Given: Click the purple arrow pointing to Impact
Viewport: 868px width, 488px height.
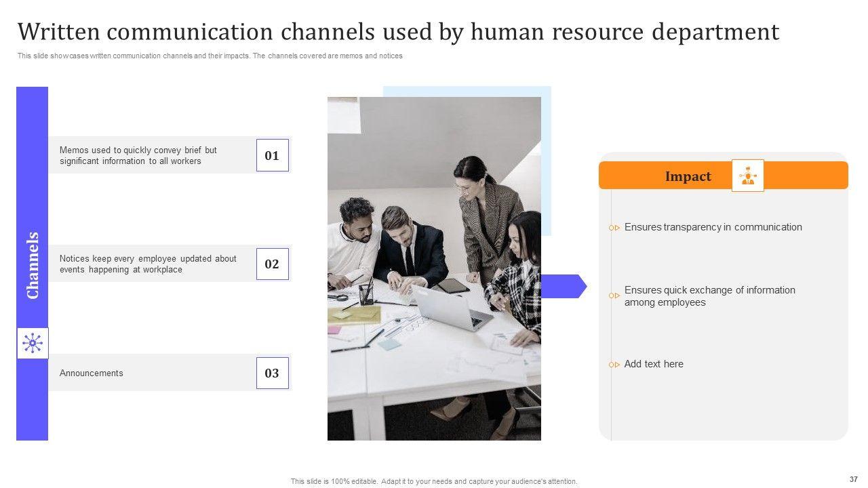Looking at the screenshot, I should coord(564,286).
